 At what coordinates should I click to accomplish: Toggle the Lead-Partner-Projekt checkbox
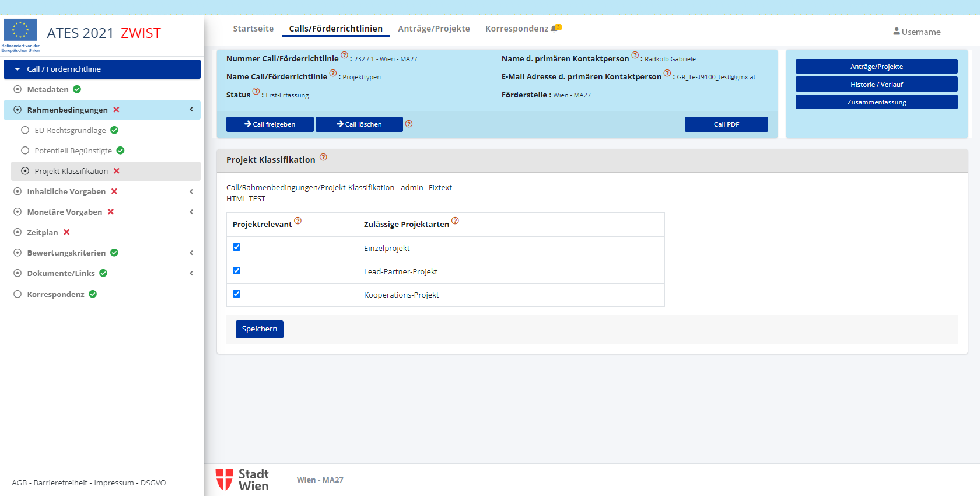pos(237,271)
